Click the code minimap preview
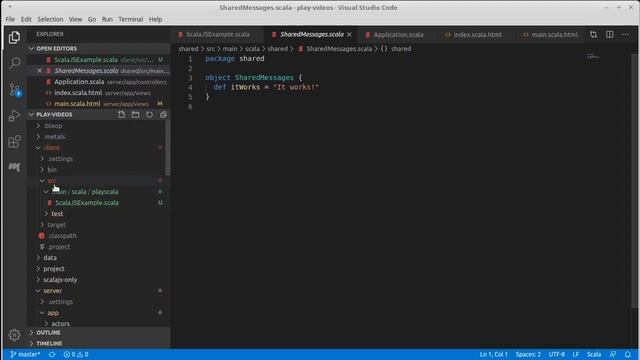 click(x=593, y=56)
